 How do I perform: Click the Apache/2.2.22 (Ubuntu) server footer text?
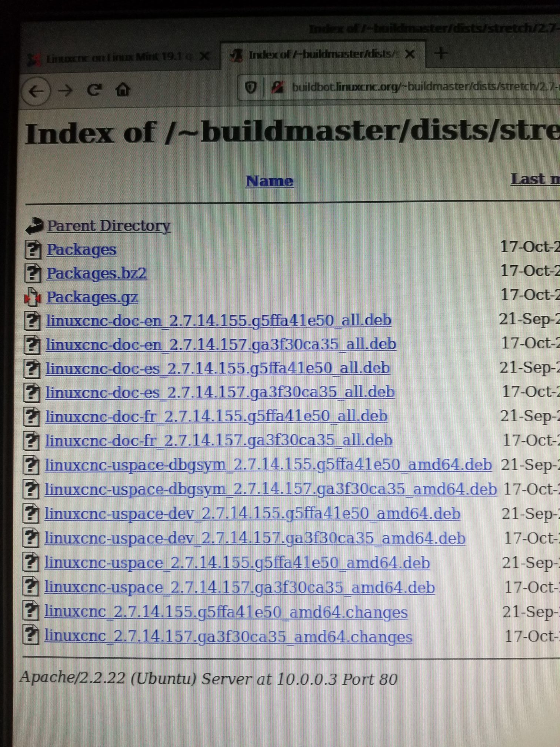[209, 678]
